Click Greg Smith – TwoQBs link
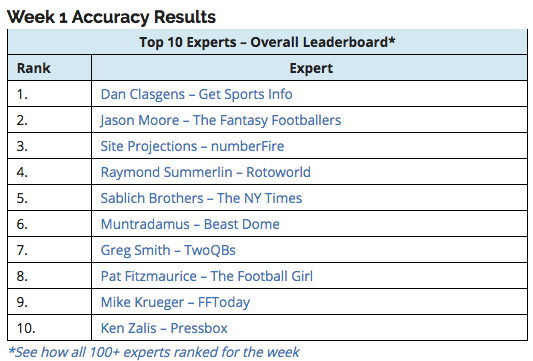 tap(168, 250)
